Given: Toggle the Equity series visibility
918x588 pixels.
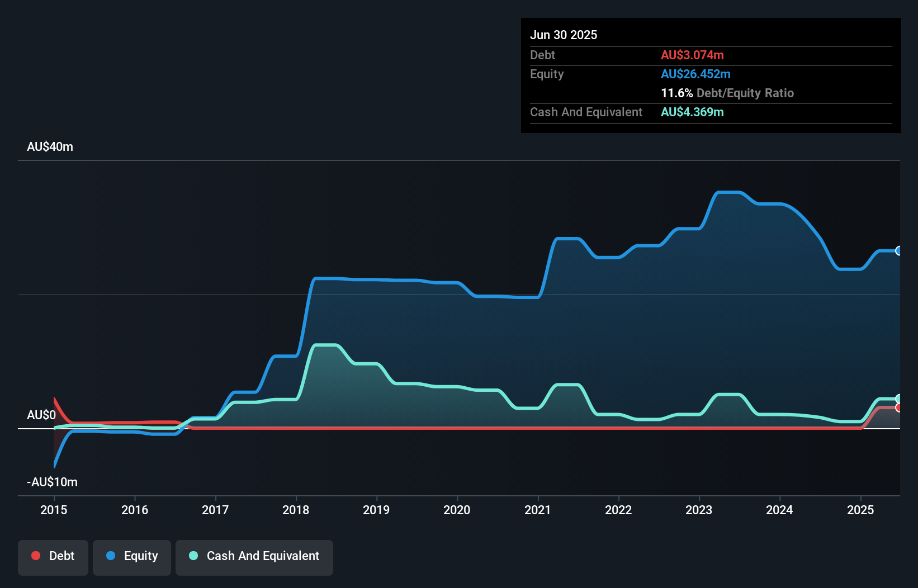Looking at the screenshot, I should 131,557.
